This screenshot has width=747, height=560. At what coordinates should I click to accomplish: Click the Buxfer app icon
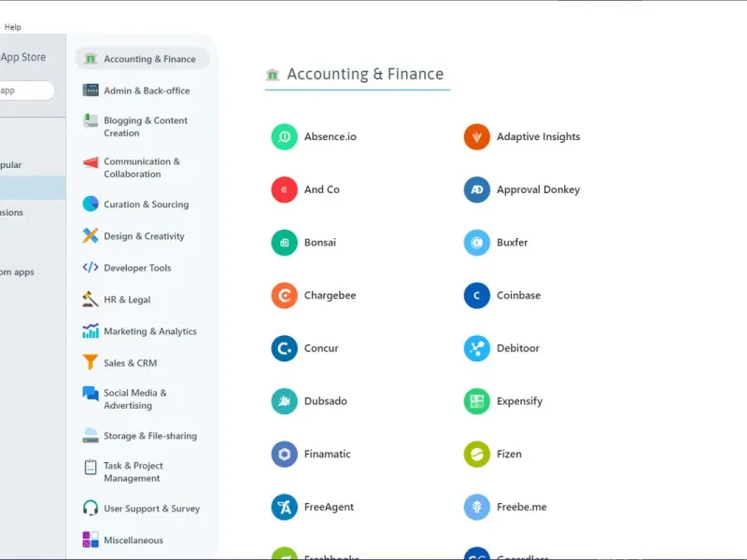click(x=477, y=243)
